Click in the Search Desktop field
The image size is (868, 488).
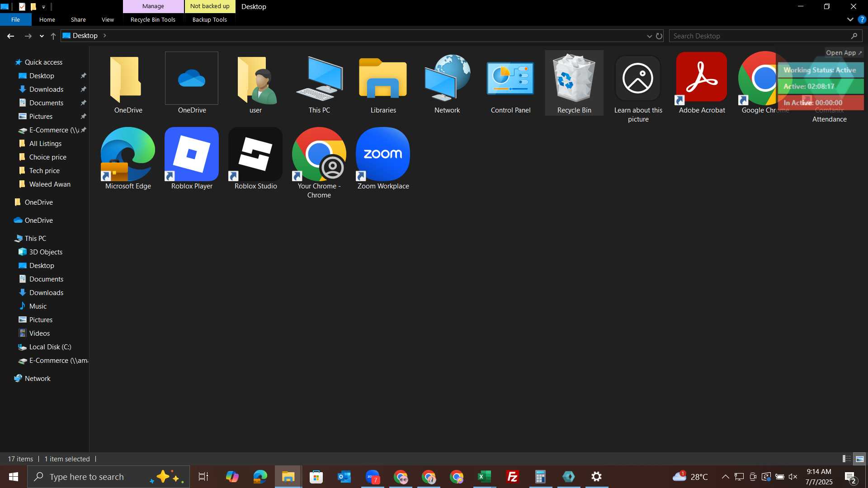(766, 36)
